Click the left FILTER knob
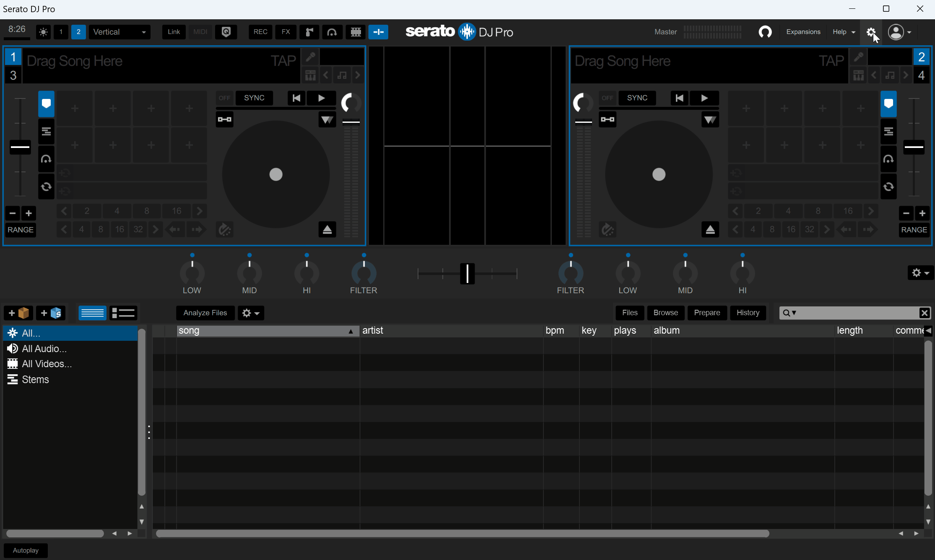The width and height of the screenshot is (935, 560). (364, 273)
